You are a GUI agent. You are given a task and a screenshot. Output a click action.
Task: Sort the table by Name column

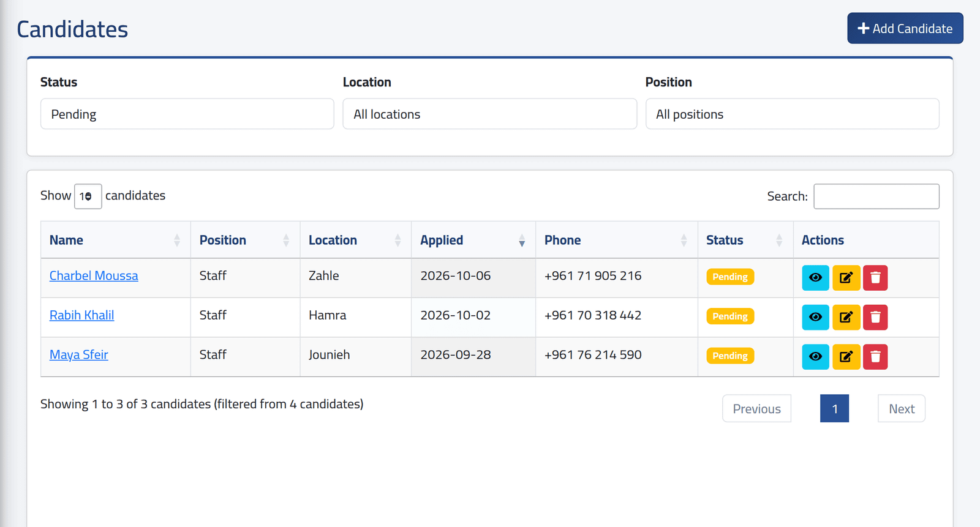(x=115, y=240)
